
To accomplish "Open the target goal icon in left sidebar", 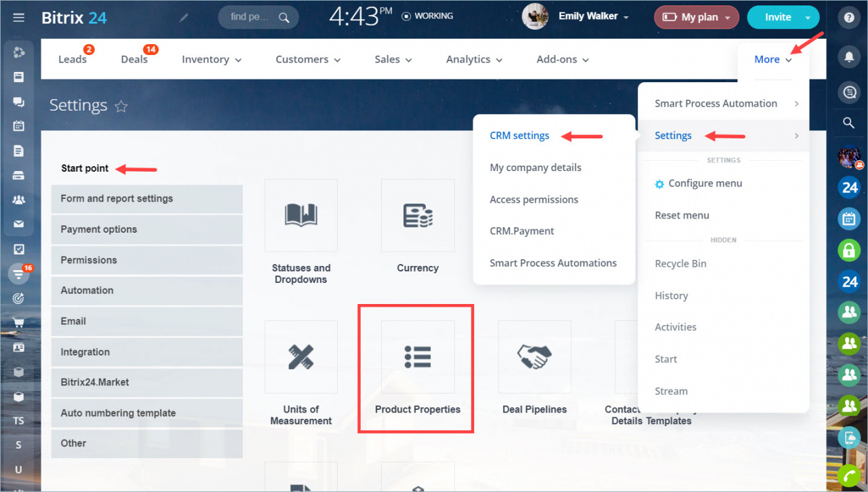I will 19,298.
